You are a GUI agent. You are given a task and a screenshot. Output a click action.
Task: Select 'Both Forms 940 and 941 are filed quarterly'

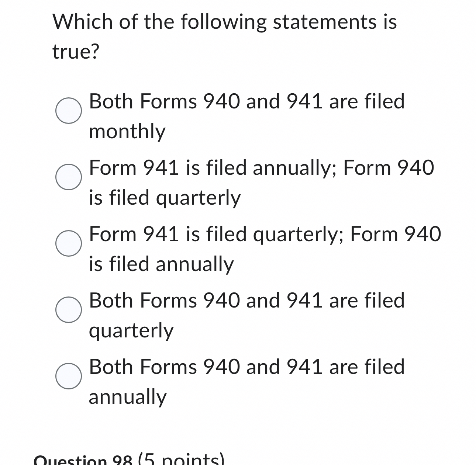coord(69,310)
